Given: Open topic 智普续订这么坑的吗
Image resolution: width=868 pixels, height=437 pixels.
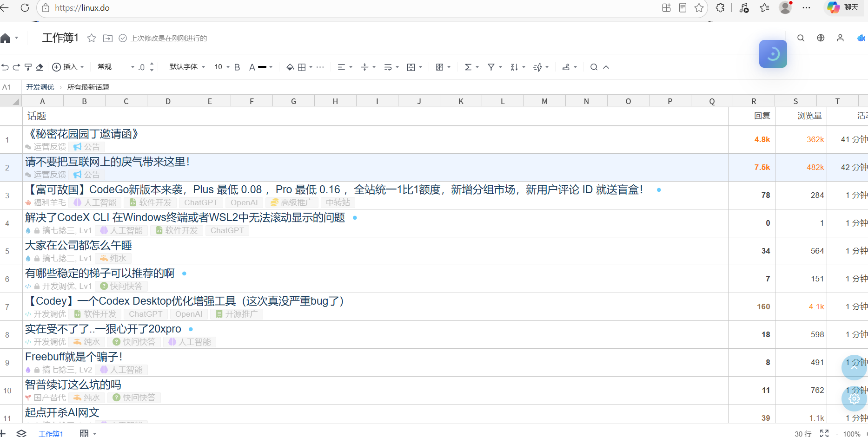Looking at the screenshot, I should pyautogui.click(x=73, y=385).
